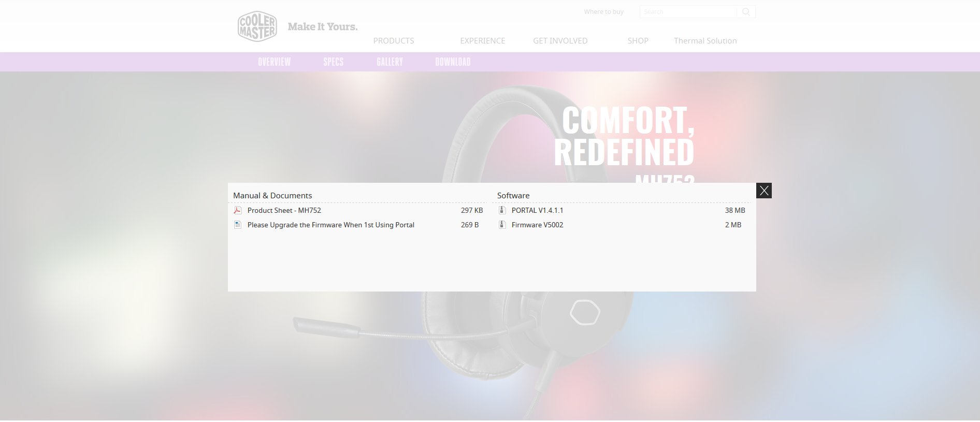This screenshot has width=980, height=422.
Task: Download Product Sheet - MH752 document
Action: point(284,210)
